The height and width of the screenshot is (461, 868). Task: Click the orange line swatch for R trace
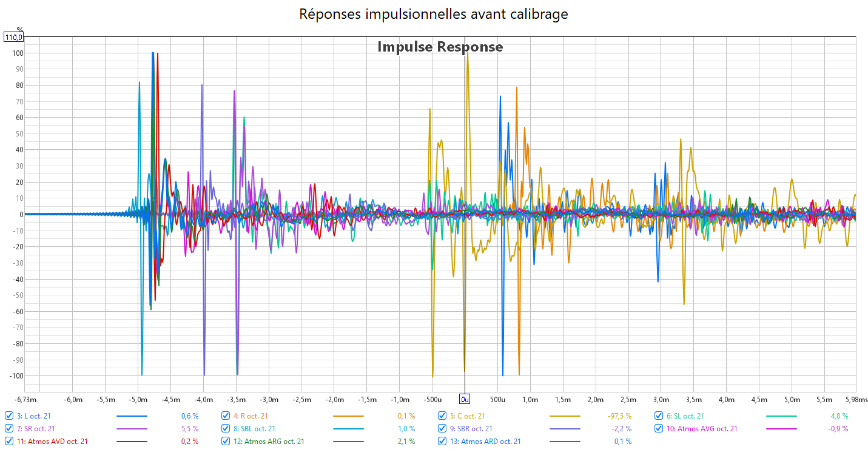[348, 416]
